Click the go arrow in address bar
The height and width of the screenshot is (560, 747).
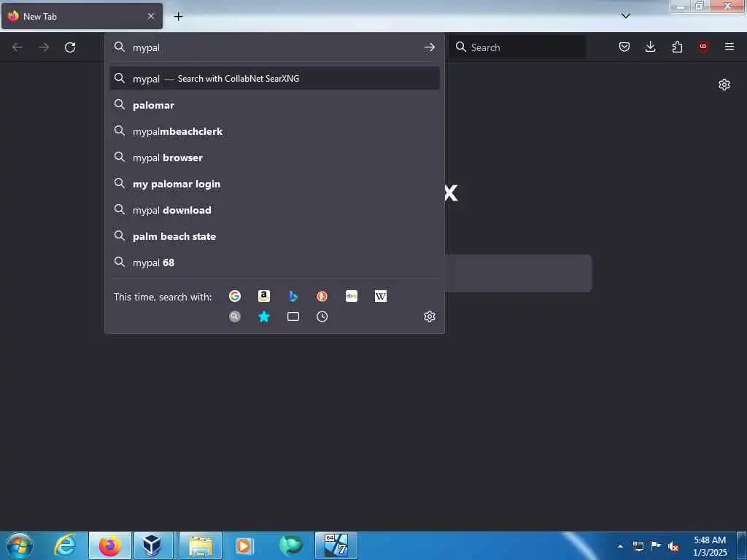tap(430, 47)
